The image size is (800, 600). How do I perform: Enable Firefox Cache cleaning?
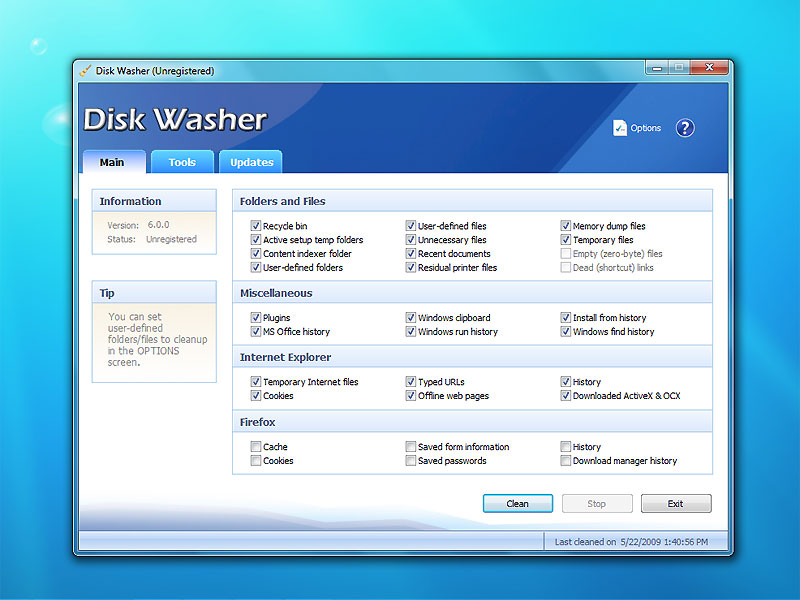256,446
